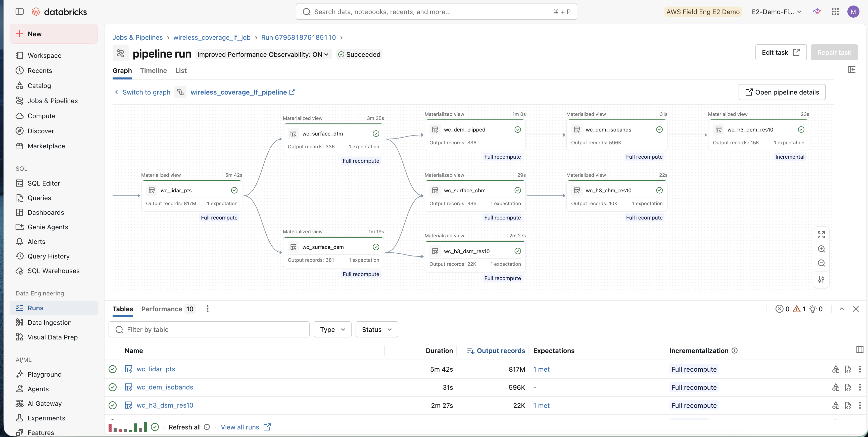Zoom in on the pipeline graph

pos(821,249)
